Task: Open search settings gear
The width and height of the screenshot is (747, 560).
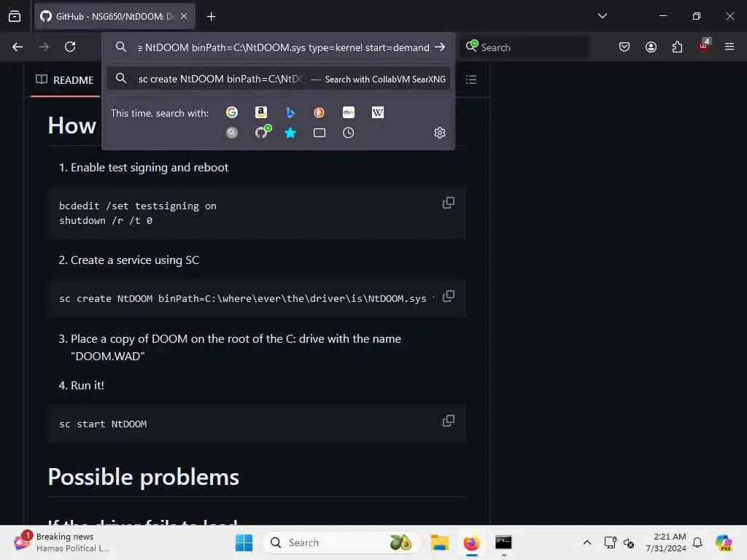Action: tap(440, 133)
